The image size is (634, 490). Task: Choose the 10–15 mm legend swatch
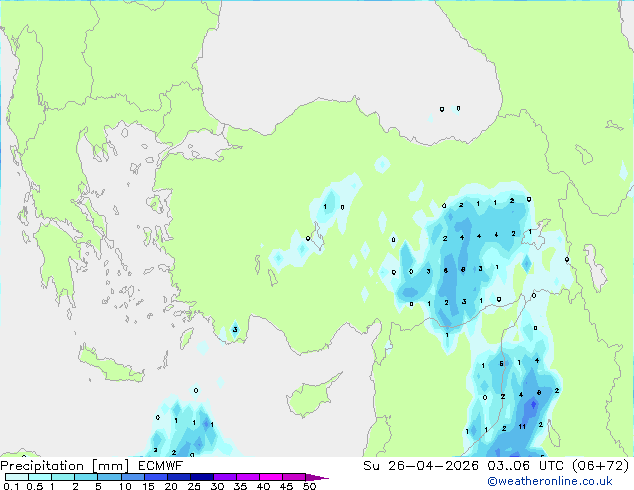click(133, 477)
